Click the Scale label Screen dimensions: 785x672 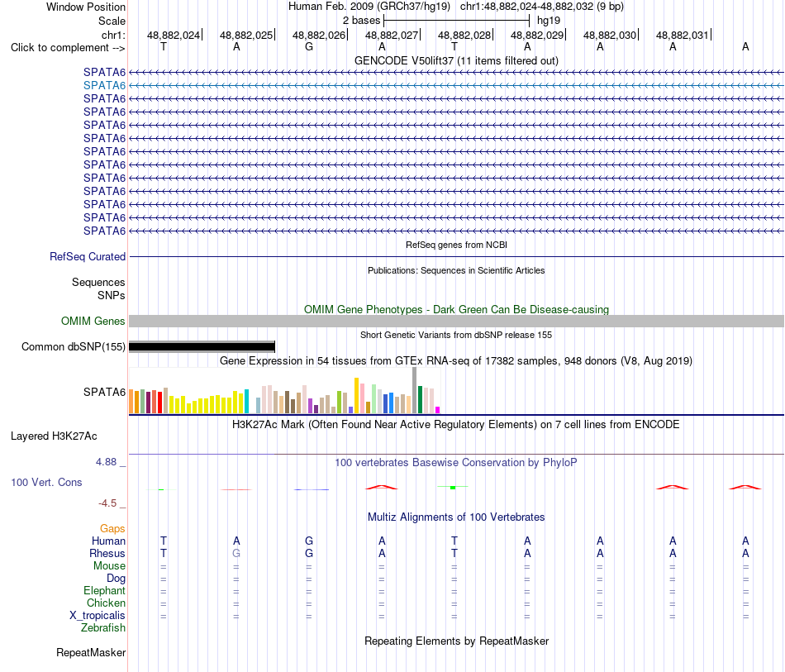pyautogui.click(x=112, y=21)
